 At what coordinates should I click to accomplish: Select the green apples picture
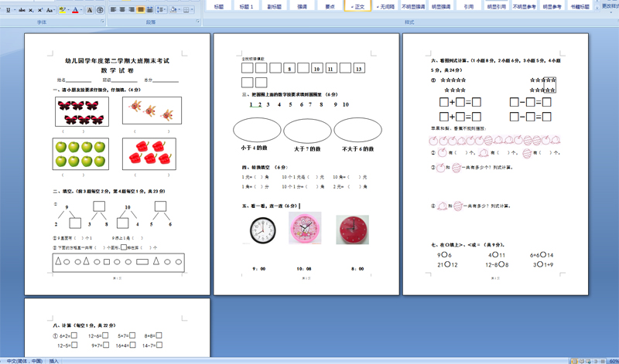tap(80, 154)
